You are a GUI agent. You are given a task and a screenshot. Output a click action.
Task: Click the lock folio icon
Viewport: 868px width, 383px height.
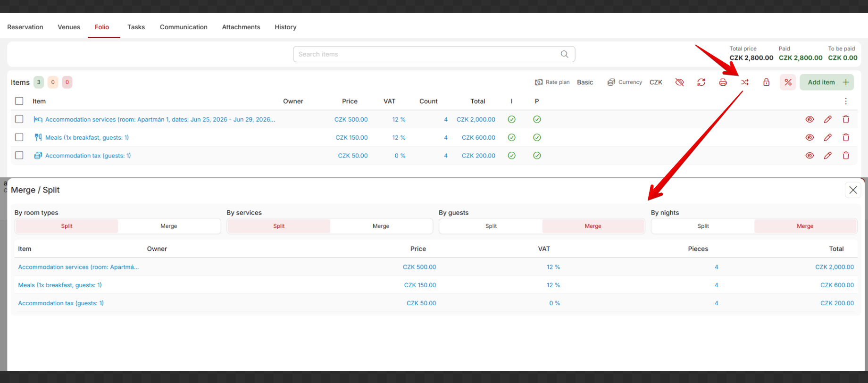[766, 82]
